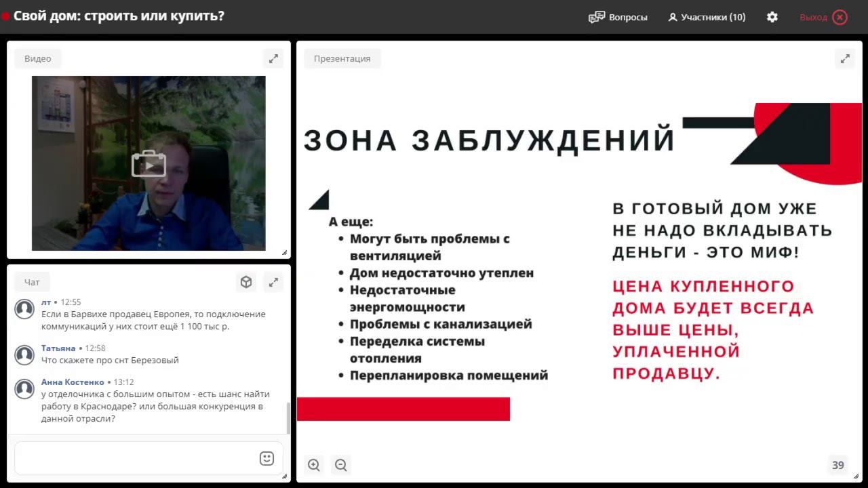This screenshot has height=488, width=868.
Task: Click the Выход exit link
Action: (x=813, y=17)
